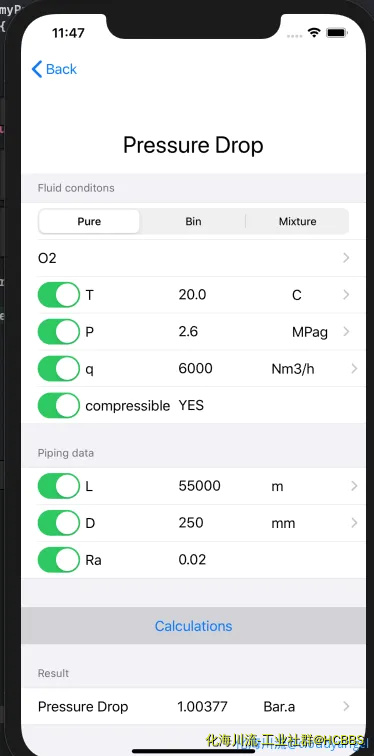Toggle the Ra roughness switch
The width and height of the screenshot is (374, 756).
tap(59, 560)
